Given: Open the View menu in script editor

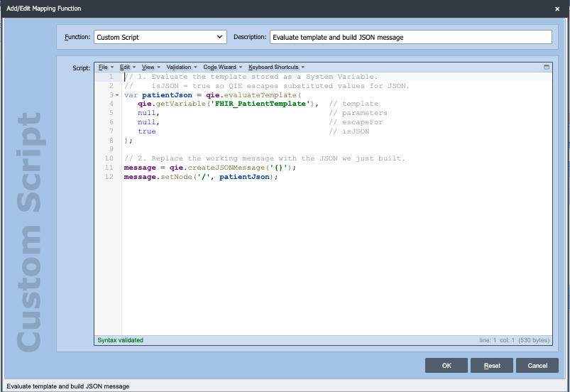Looking at the screenshot, I should 151,67.
